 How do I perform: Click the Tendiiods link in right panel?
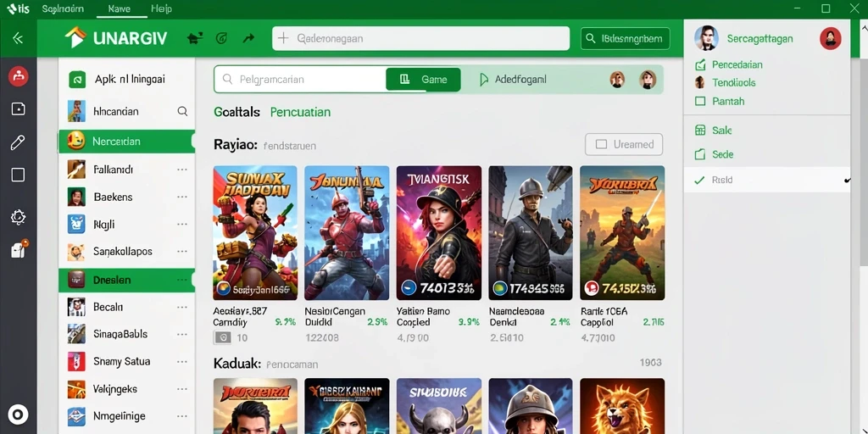tap(733, 82)
